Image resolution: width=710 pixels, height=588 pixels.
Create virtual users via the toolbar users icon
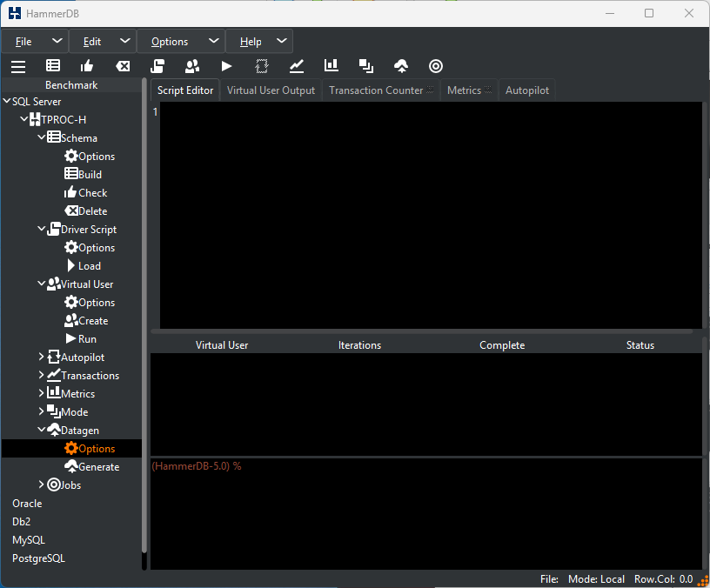click(x=192, y=66)
